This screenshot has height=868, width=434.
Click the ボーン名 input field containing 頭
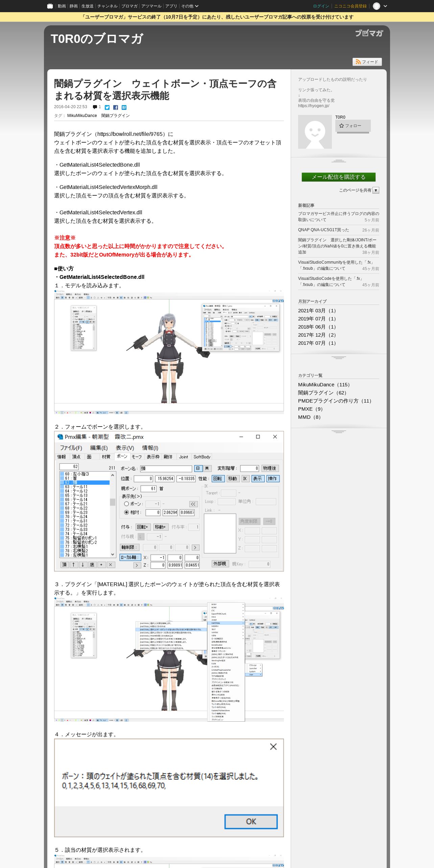coord(166,468)
